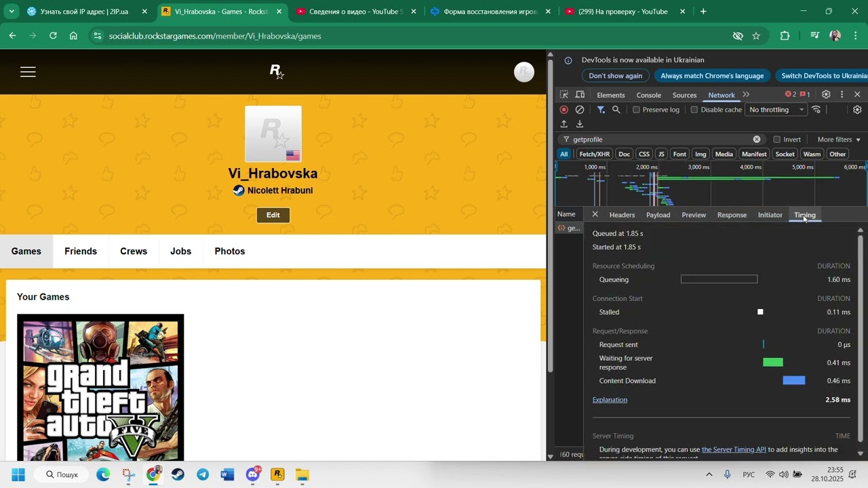868x488 pixels.
Task: Click the DevTools error count badge
Action: pos(791,95)
